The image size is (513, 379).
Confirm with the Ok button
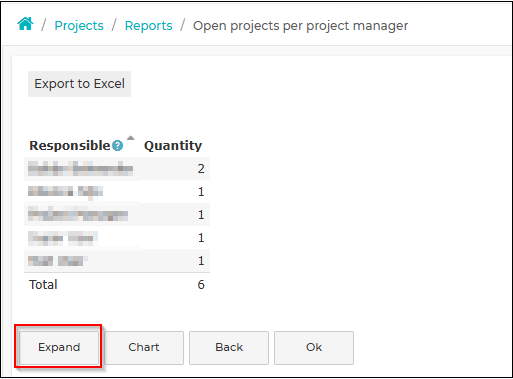[x=314, y=347]
